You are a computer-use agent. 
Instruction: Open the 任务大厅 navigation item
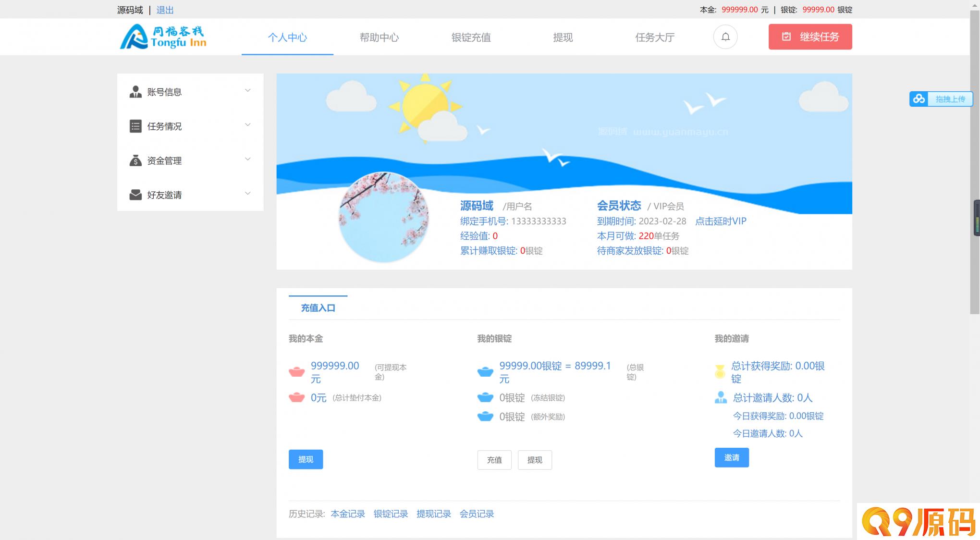click(655, 37)
